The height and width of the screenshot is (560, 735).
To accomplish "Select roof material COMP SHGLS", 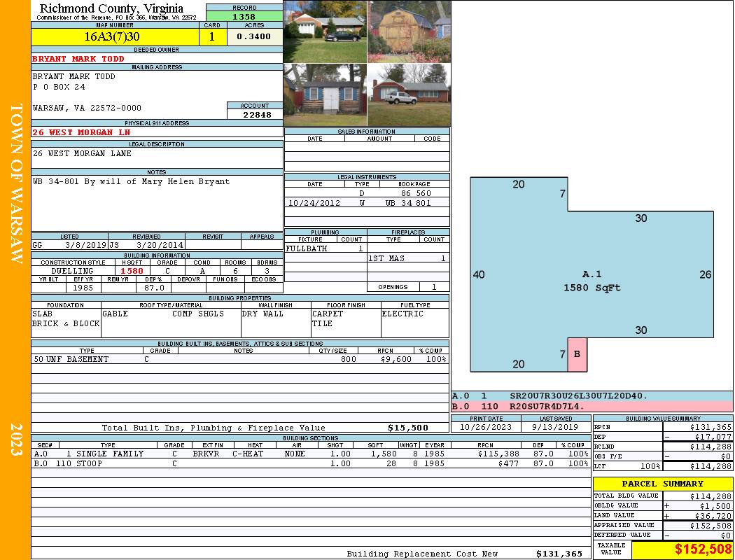I will click(198, 314).
